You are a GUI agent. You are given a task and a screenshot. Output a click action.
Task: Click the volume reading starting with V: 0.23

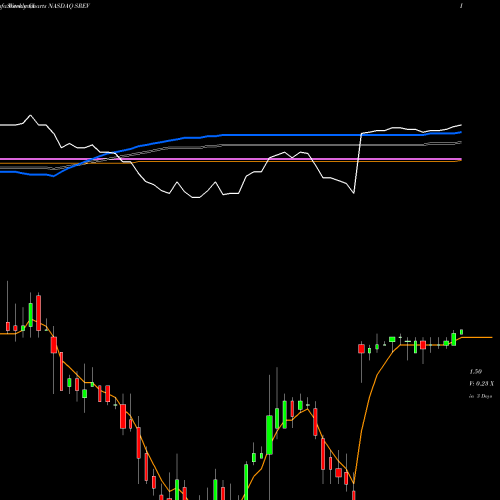click(x=481, y=384)
